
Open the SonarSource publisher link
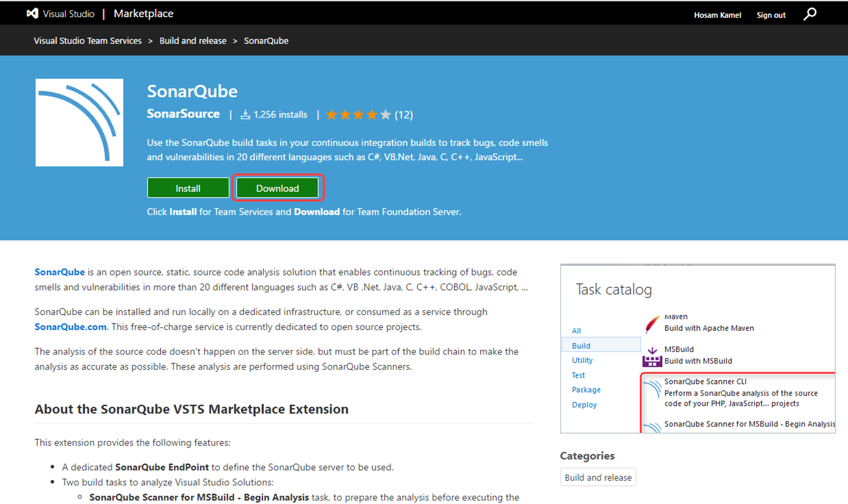[x=183, y=114]
